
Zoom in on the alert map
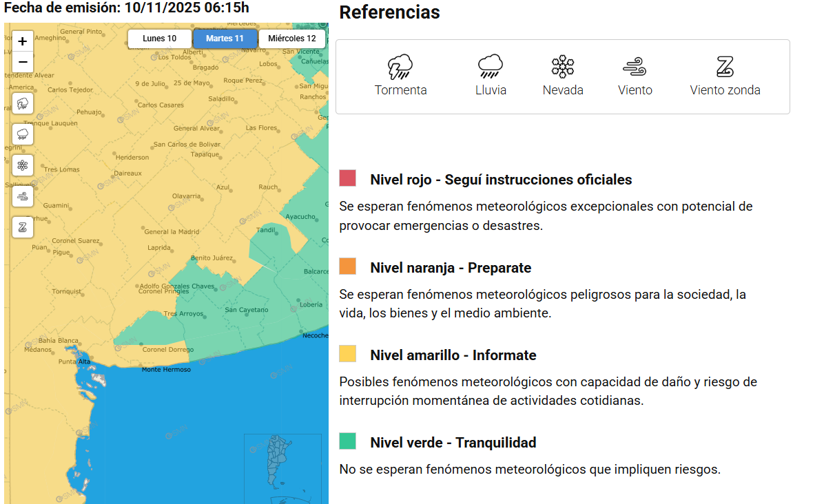click(23, 41)
